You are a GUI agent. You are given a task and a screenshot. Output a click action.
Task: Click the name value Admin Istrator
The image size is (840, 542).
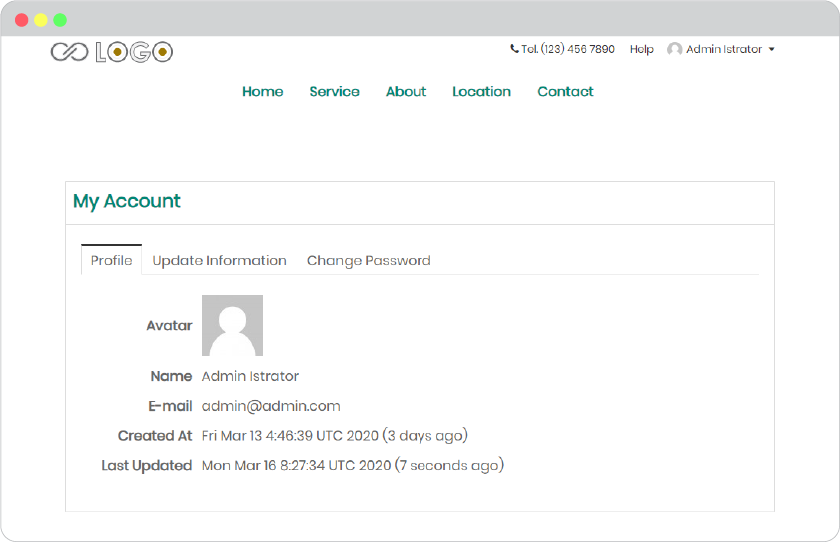(250, 377)
